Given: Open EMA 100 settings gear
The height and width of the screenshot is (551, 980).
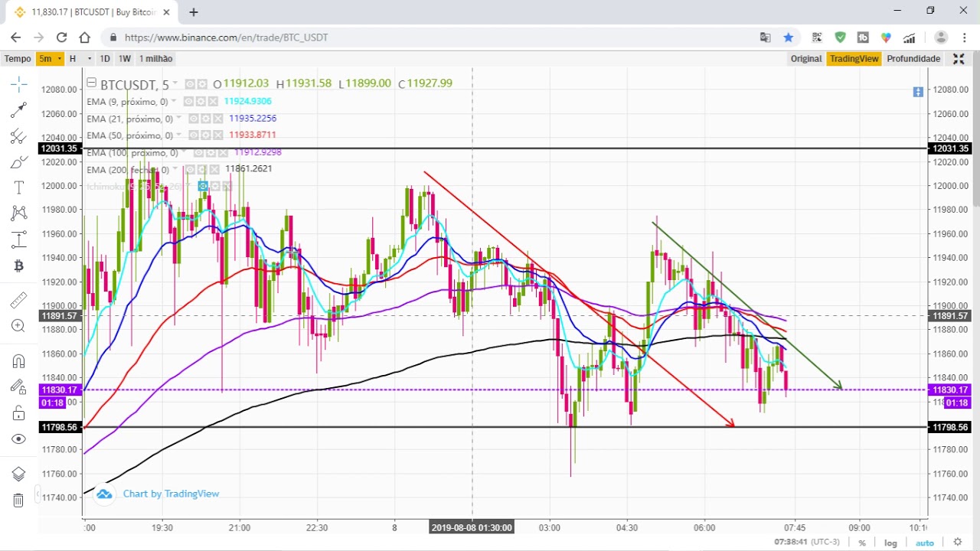Looking at the screenshot, I should [x=211, y=153].
